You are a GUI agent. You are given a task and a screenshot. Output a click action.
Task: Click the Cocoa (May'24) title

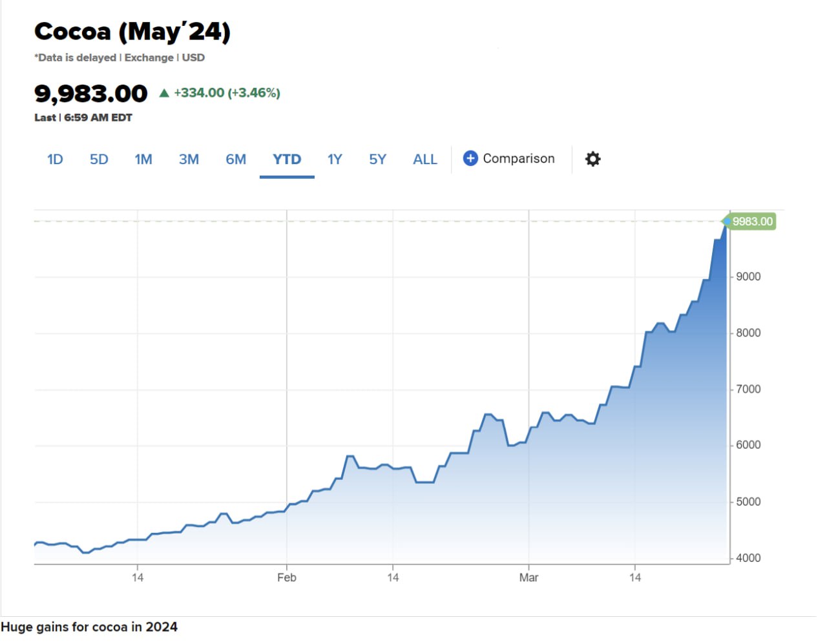click(x=132, y=32)
